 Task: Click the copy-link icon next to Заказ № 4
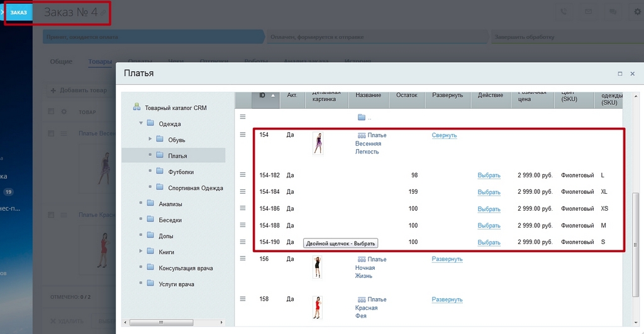tap(103, 13)
